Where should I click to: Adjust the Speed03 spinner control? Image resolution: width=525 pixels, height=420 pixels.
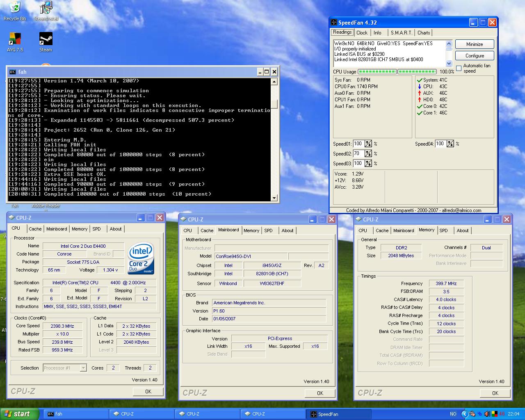point(368,163)
